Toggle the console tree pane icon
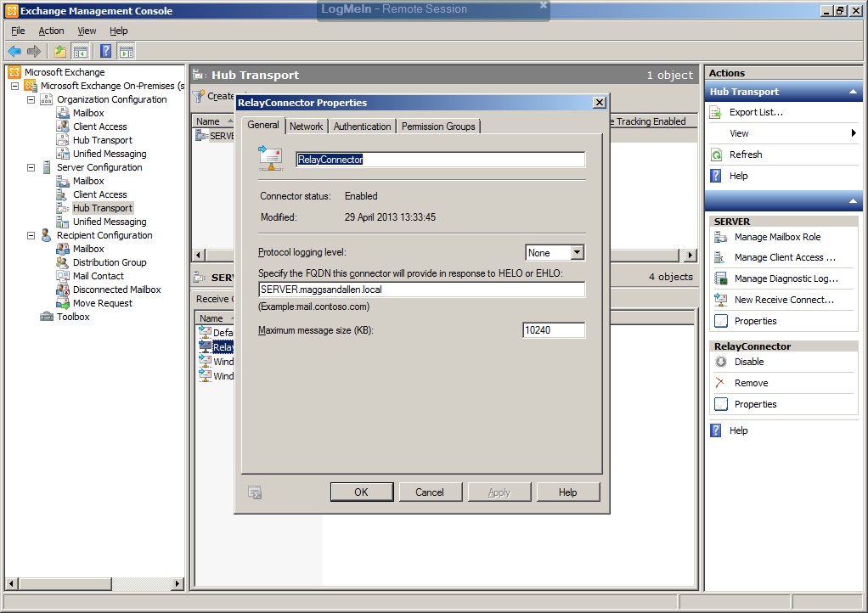Screen dimensions: 868x613 click(81, 52)
